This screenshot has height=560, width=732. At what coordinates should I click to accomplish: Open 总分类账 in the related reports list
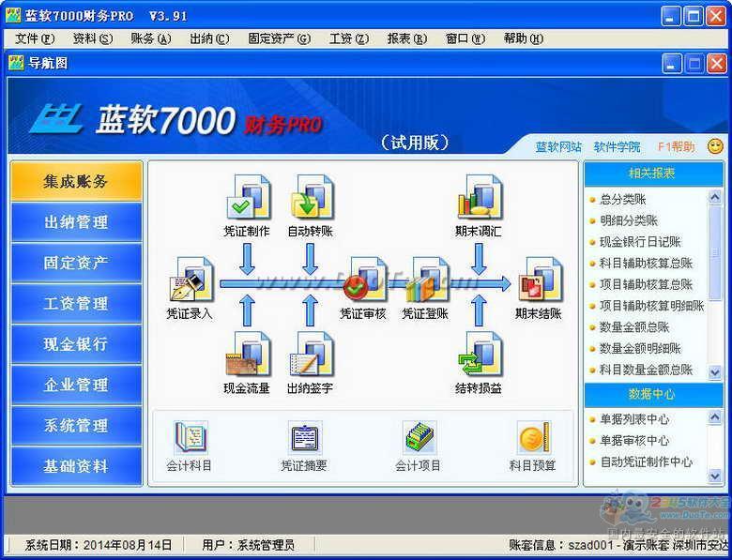click(x=623, y=199)
